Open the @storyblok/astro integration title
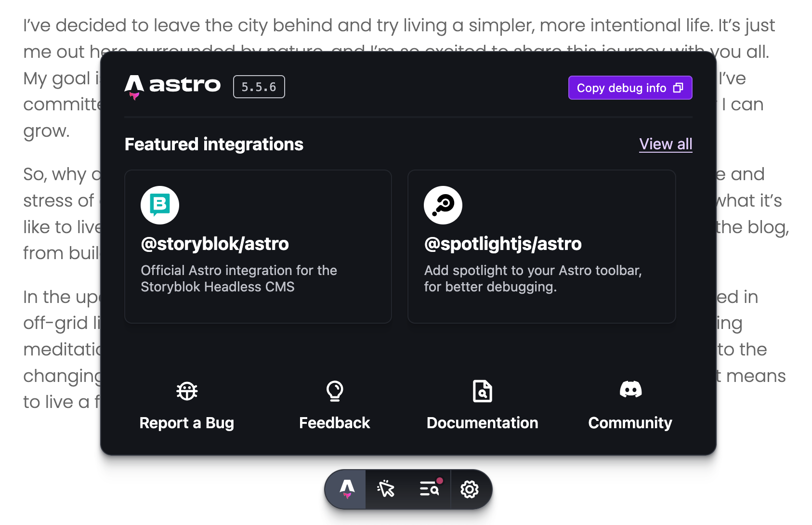Viewport: 812px width, 525px height. (x=215, y=244)
